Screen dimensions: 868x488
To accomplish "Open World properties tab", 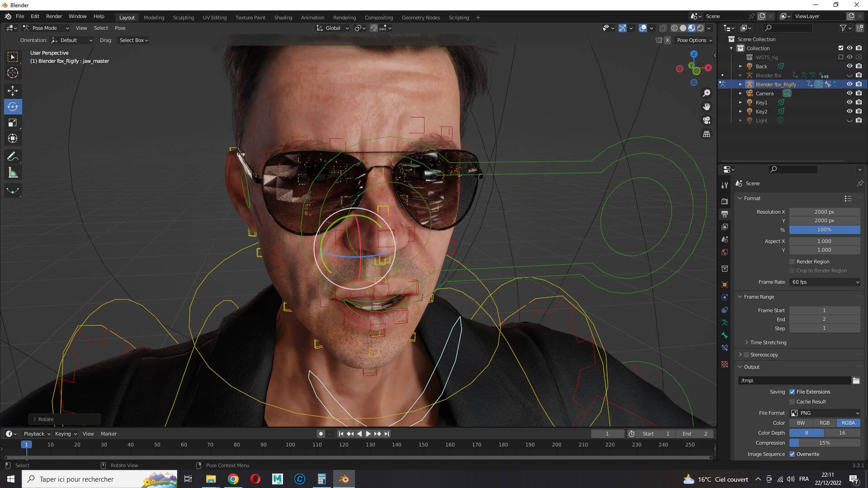I will tap(725, 252).
